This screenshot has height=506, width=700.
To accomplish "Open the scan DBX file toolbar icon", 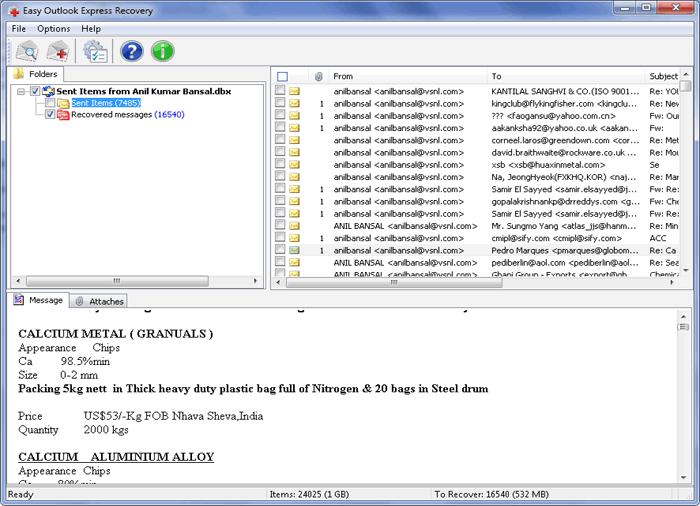I will [x=28, y=51].
